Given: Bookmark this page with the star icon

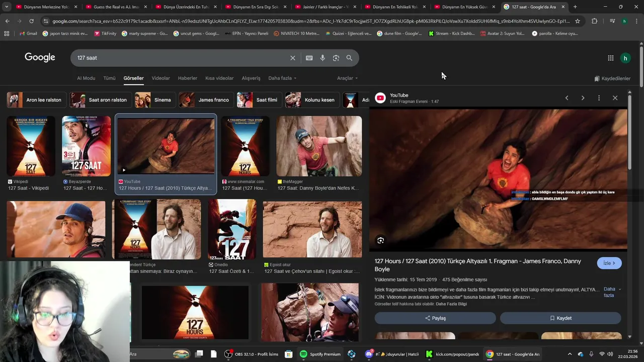Looking at the screenshot, I should 578,21.
